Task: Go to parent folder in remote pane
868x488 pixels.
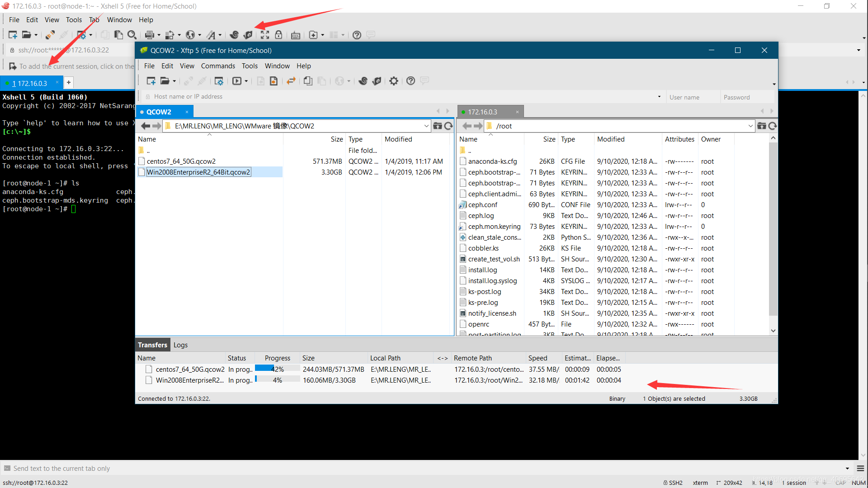Action: click(x=762, y=126)
